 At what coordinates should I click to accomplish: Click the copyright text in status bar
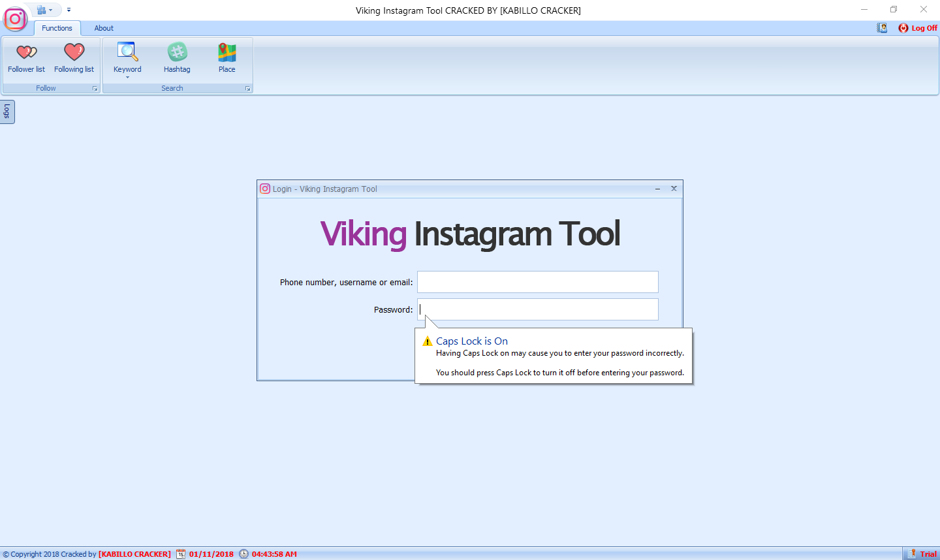50,554
